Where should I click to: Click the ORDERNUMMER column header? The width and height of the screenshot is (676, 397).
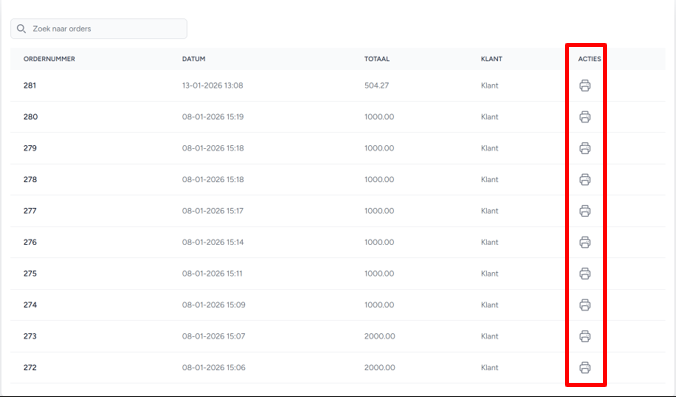pyautogui.click(x=49, y=59)
